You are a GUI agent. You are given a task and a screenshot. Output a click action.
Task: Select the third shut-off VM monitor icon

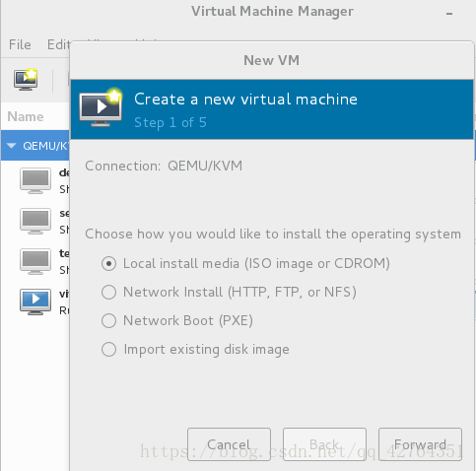(35, 261)
